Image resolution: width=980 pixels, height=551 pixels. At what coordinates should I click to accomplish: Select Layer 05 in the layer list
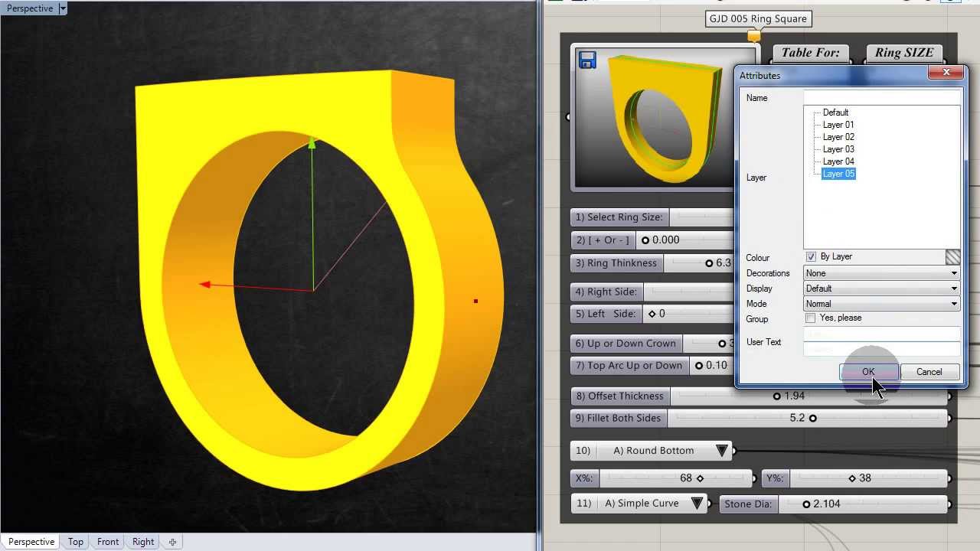tap(838, 174)
